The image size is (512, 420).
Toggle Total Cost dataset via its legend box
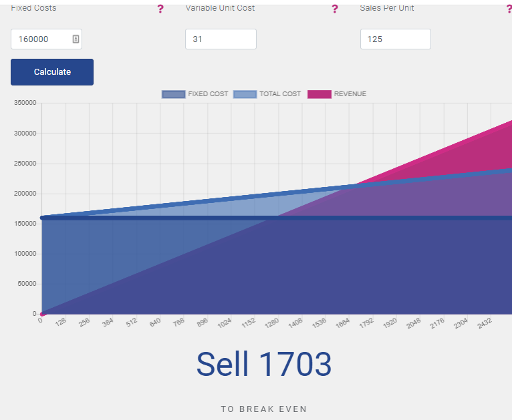tap(245, 94)
